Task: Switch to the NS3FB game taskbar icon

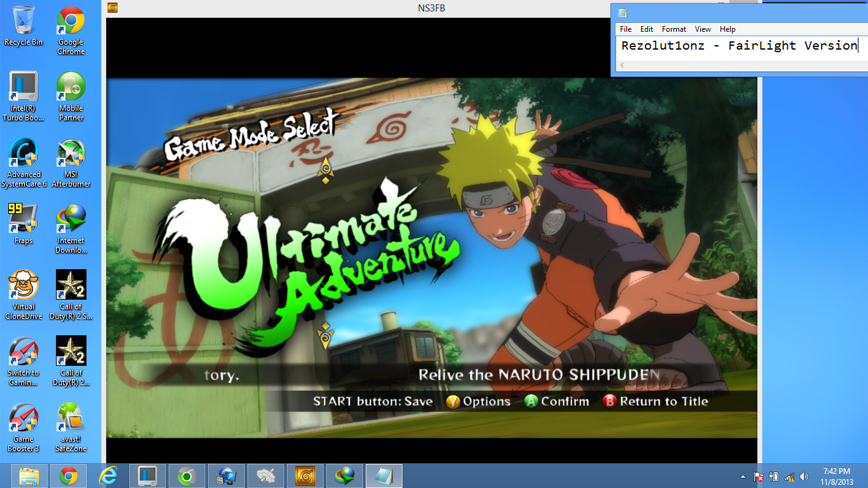Action: pos(305,476)
